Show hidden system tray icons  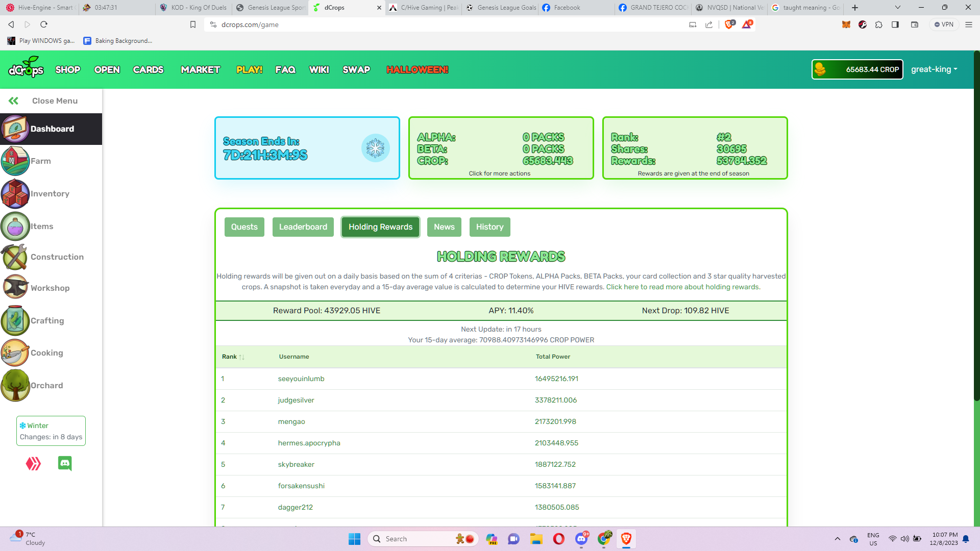click(838, 539)
